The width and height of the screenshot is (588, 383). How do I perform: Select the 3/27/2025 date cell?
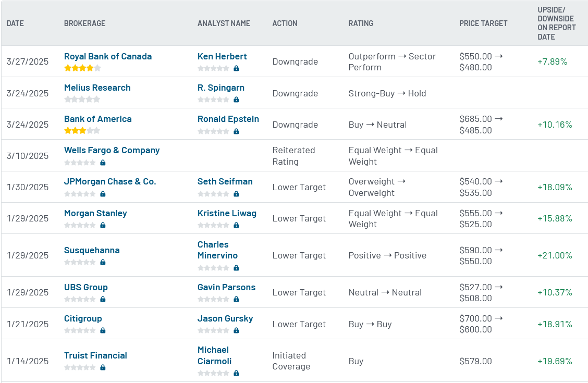tap(28, 61)
